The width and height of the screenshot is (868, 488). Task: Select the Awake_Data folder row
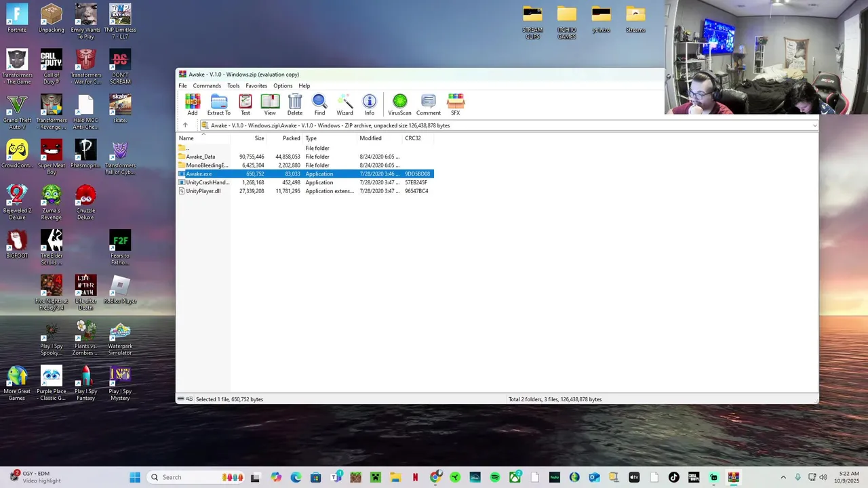305,157
